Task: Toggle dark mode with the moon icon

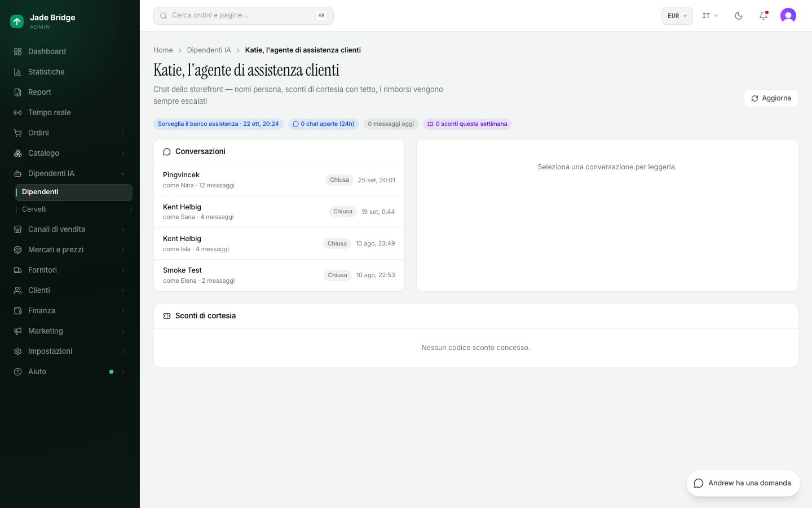Action: [739, 16]
